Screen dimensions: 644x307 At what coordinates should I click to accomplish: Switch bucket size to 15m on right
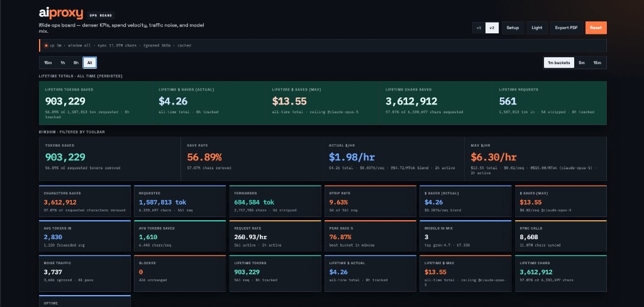(597, 63)
